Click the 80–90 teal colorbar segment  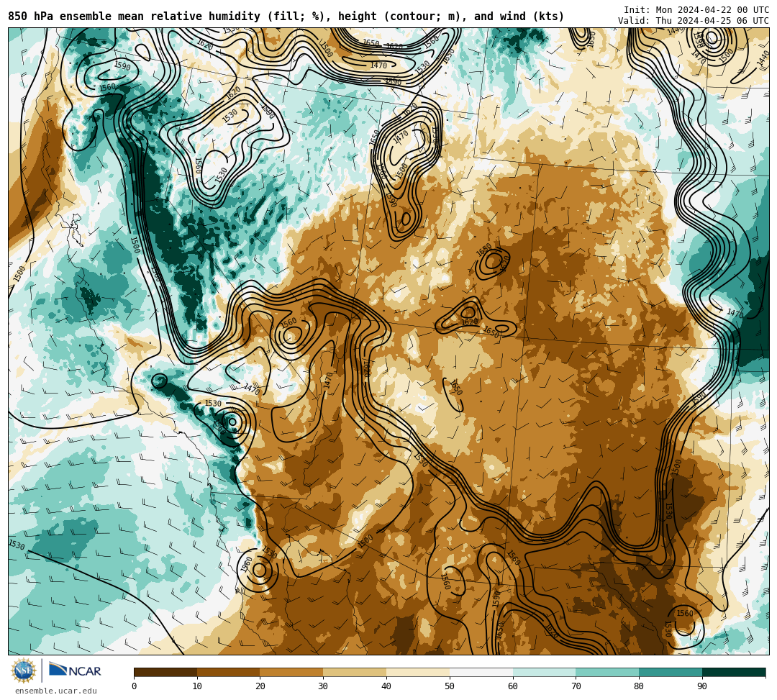pyautogui.click(x=671, y=672)
